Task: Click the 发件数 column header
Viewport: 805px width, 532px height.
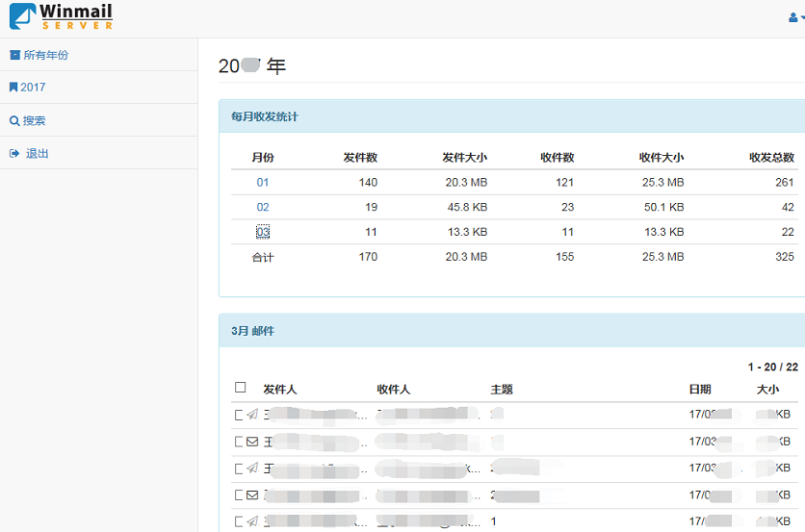Action: coord(360,158)
